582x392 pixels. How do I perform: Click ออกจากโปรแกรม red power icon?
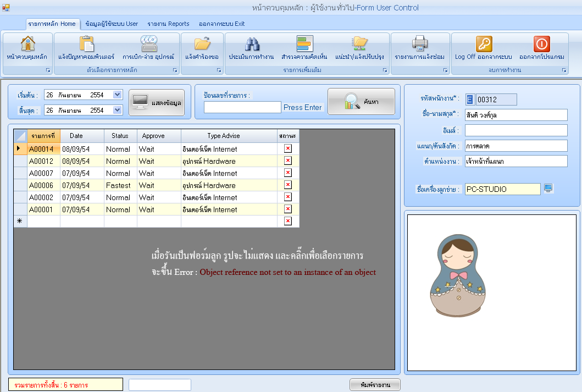pos(541,44)
